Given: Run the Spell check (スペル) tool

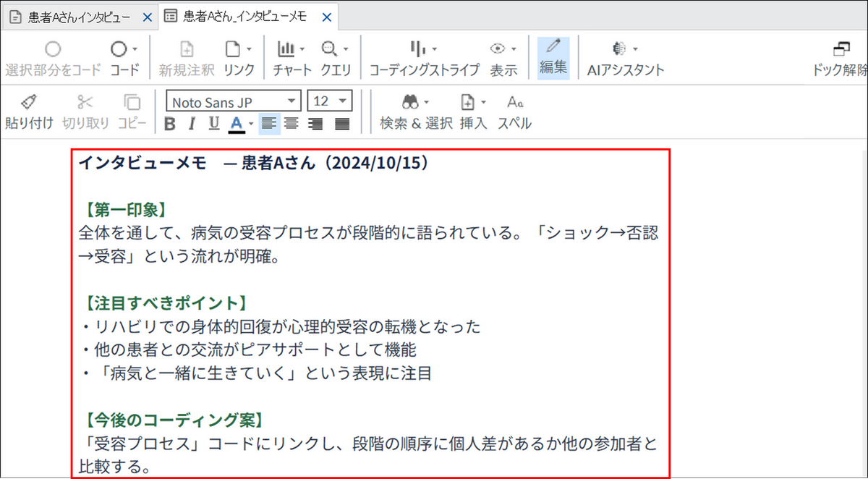Looking at the screenshot, I should point(514,102).
